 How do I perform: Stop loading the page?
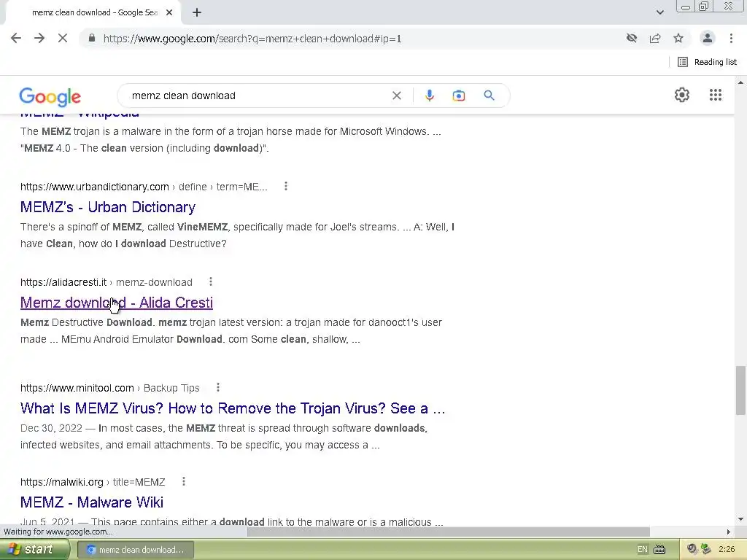[x=63, y=38]
